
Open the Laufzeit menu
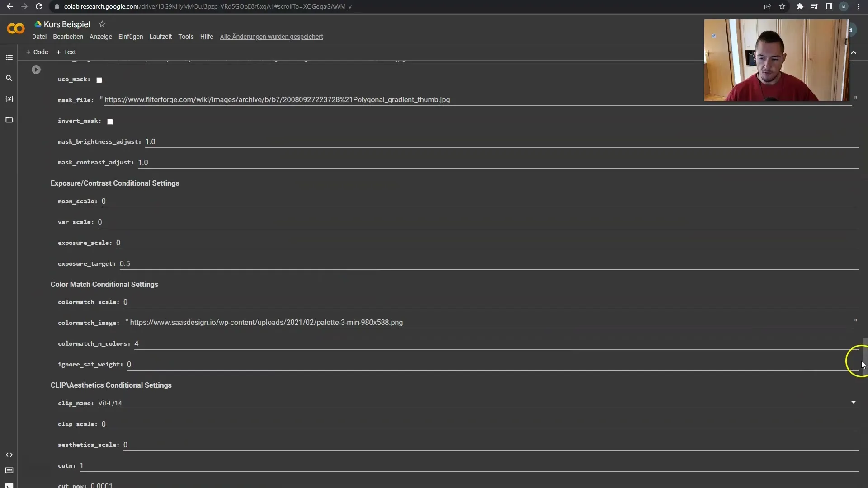tap(160, 37)
